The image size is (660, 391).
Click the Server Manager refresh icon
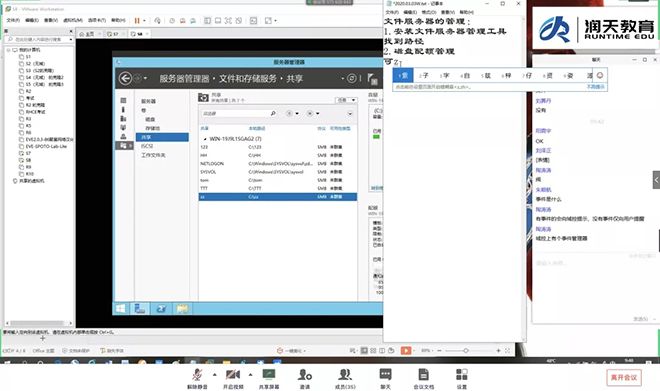(x=351, y=78)
